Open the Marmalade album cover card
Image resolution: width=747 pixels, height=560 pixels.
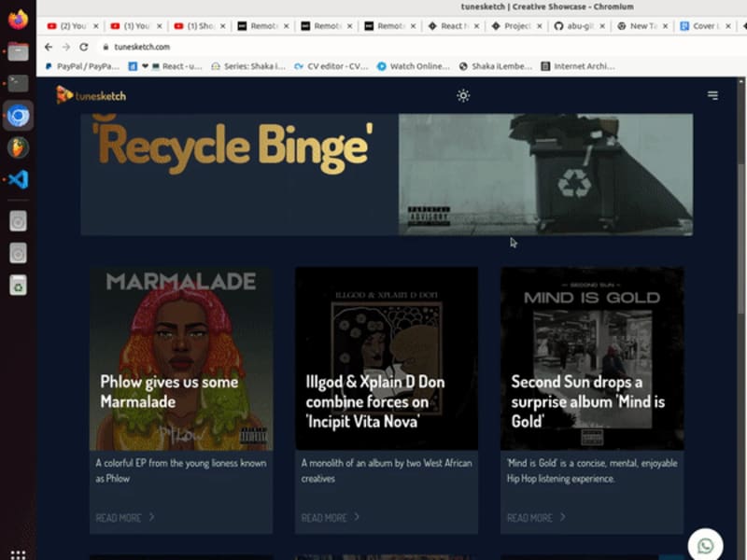(x=181, y=358)
